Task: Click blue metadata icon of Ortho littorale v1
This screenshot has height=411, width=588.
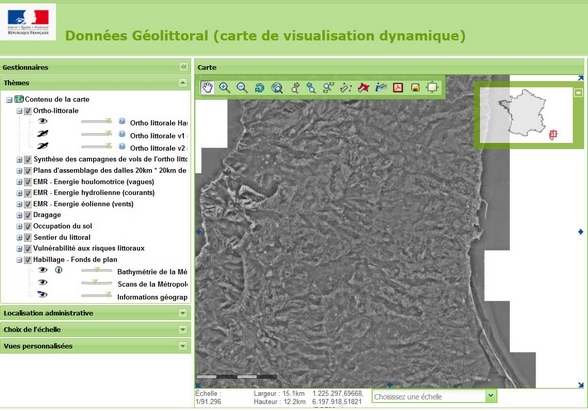Action: tap(122, 134)
